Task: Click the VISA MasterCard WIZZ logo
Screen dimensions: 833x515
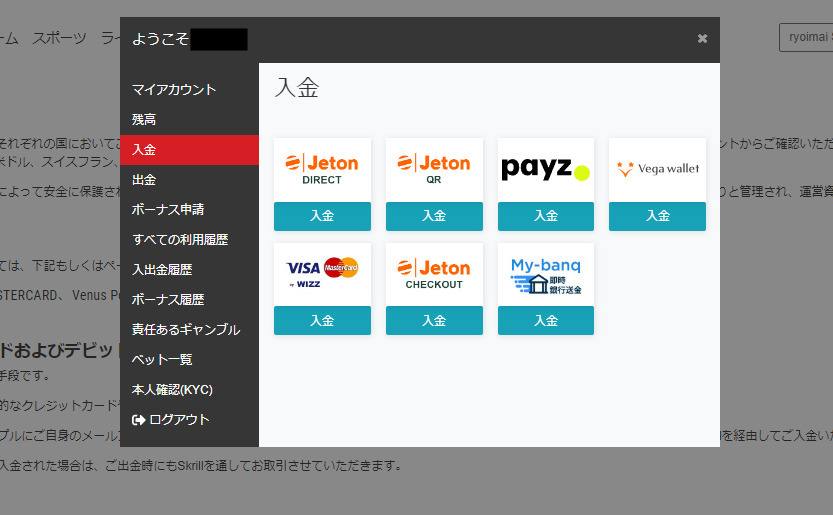Action: tap(322, 273)
